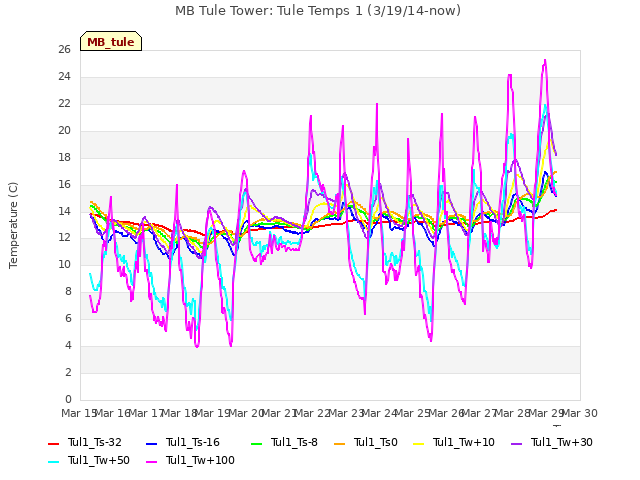This screenshot has height=480, width=640.
Task: Select the Tul1_Ts-8 legend label
Action: click(294, 442)
